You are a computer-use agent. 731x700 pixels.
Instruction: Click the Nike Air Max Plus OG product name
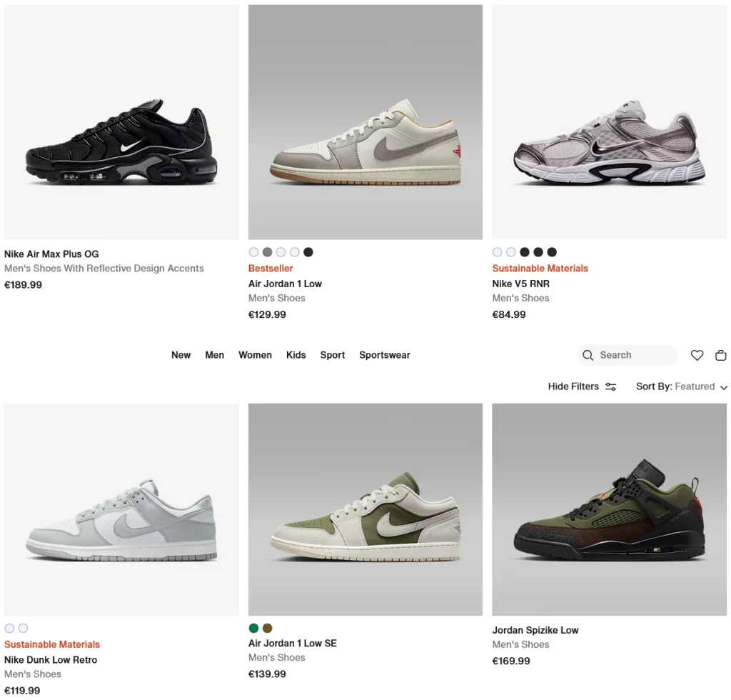(51, 254)
